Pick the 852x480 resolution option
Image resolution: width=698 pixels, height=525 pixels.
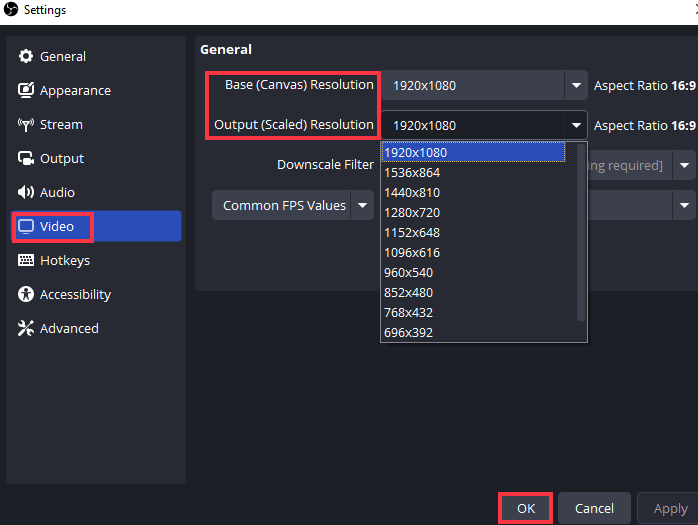pyautogui.click(x=411, y=292)
